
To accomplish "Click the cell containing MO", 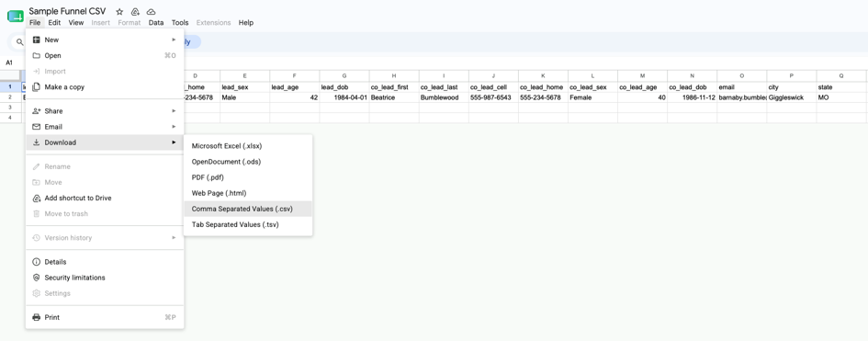I will click(841, 97).
